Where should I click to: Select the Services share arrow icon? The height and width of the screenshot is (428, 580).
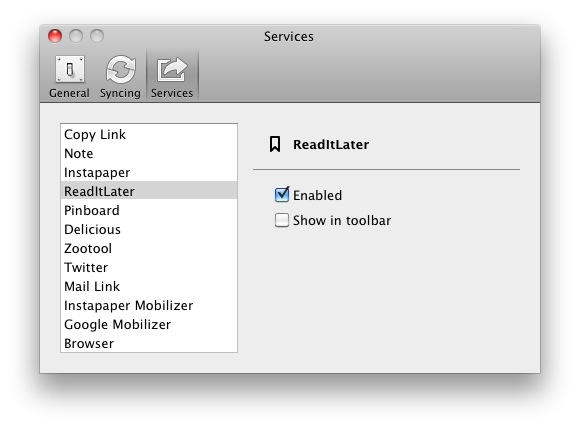(x=172, y=69)
